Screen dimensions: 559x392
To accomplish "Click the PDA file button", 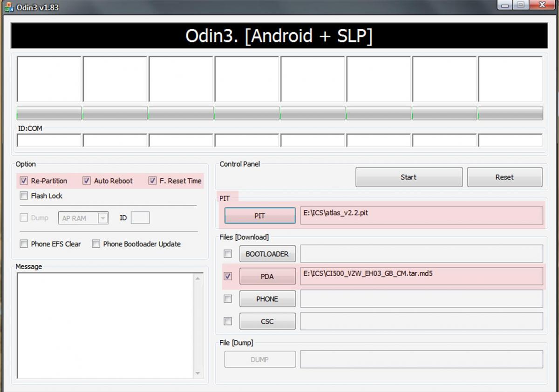I will (267, 276).
